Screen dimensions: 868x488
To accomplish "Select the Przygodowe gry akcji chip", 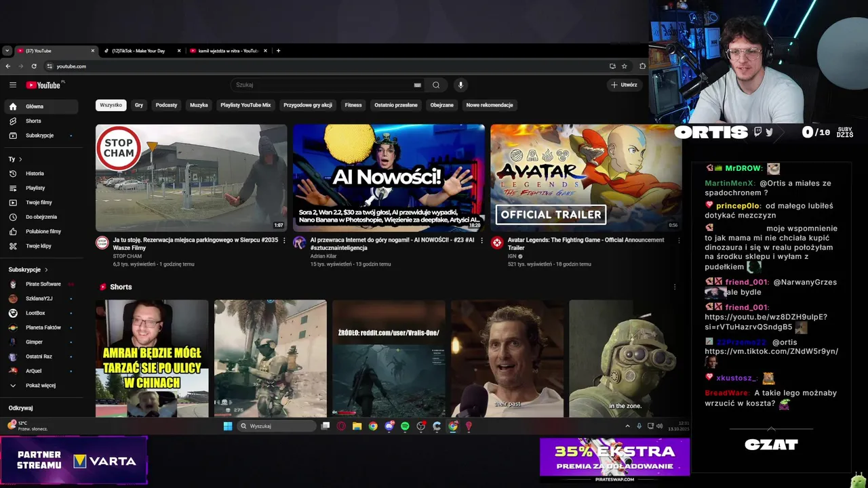I will tap(308, 105).
